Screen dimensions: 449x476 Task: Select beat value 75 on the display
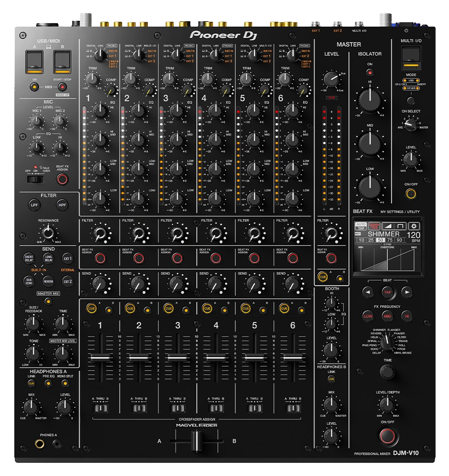[x=390, y=240]
